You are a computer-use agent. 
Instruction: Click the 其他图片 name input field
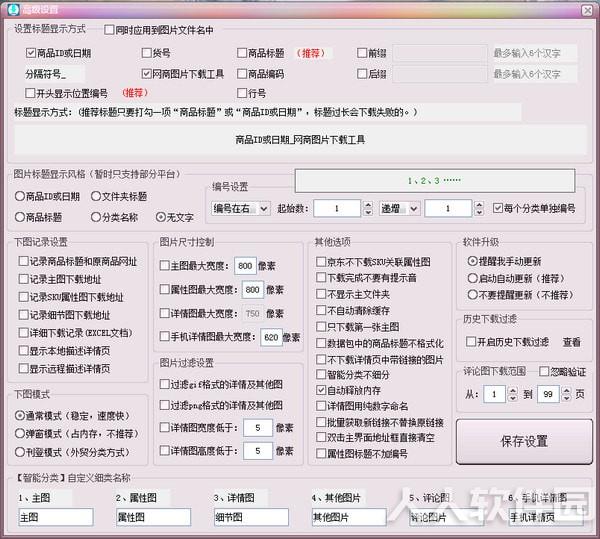(x=349, y=517)
